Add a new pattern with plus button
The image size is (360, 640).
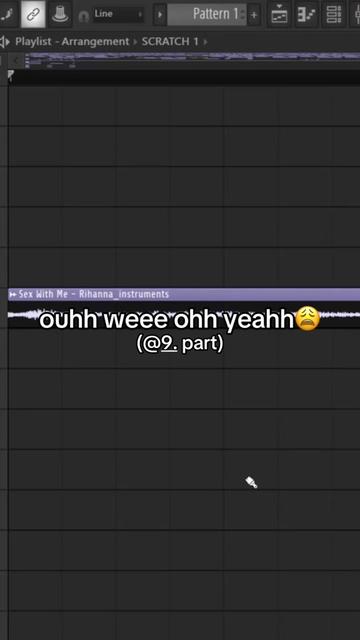(254, 15)
